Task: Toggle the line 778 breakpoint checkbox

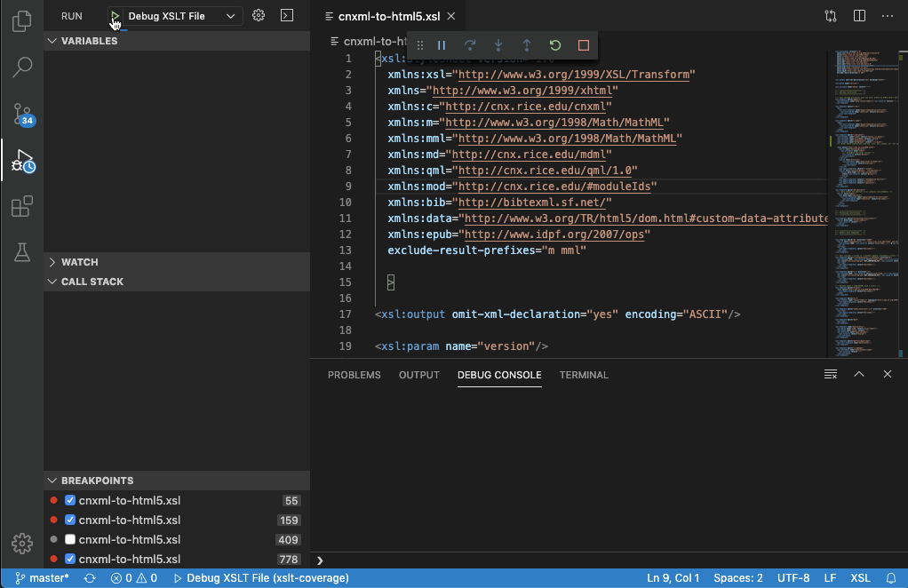Action: point(69,559)
